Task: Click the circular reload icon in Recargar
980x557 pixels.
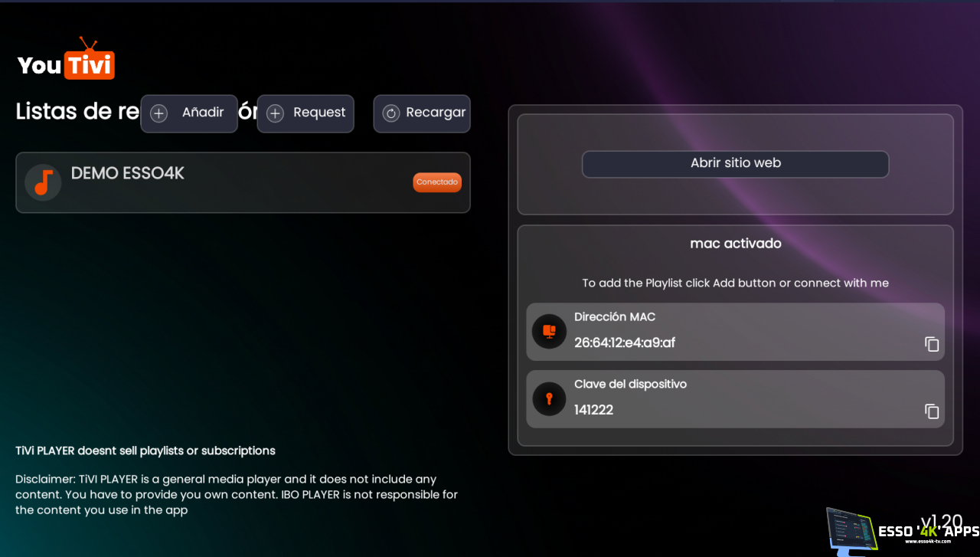Action: pos(391,113)
